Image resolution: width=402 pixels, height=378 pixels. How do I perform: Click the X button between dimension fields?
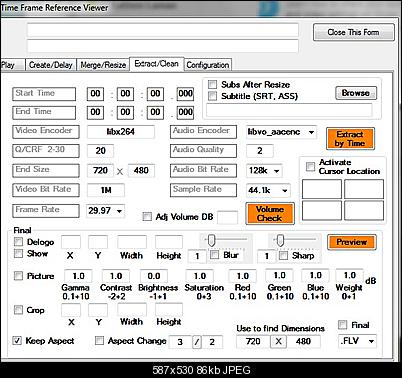coord(278,341)
